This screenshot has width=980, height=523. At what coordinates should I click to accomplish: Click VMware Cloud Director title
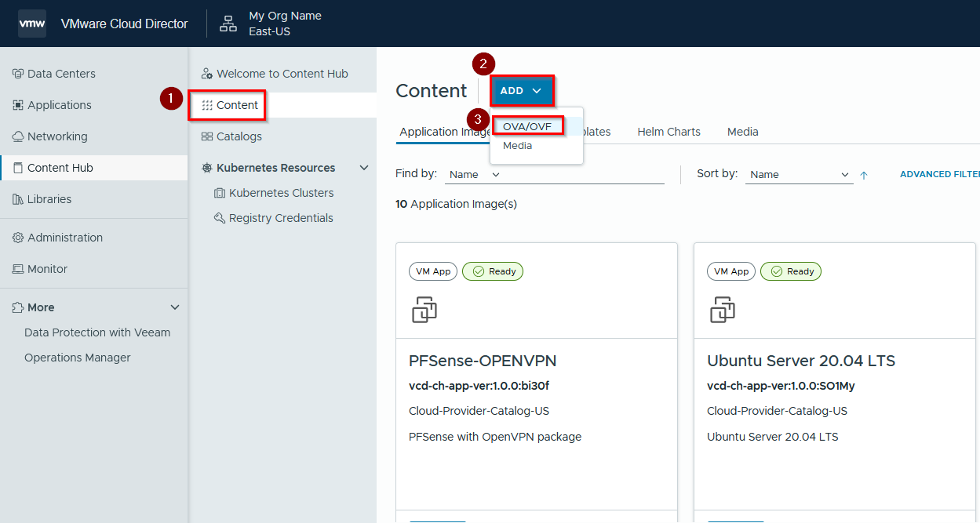pyautogui.click(x=124, y=24)
